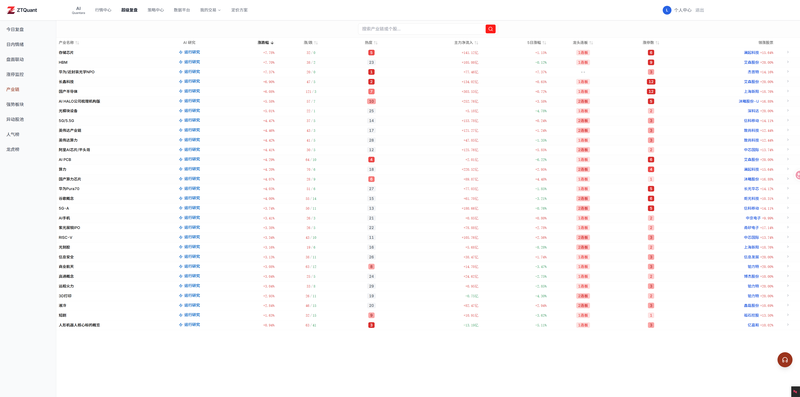Expand the RISC-V row chevron
The height and width of the screenshot is (397, 800).
point(787,237)
